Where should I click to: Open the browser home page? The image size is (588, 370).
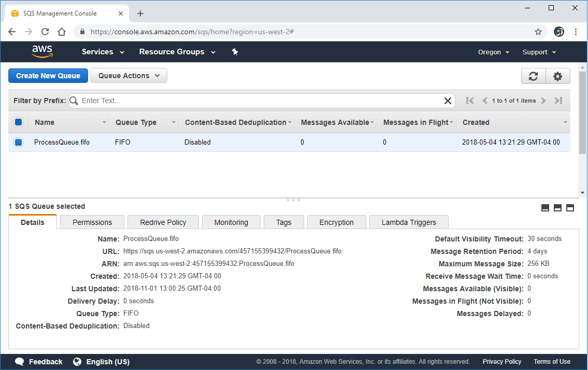pos(62,32)
